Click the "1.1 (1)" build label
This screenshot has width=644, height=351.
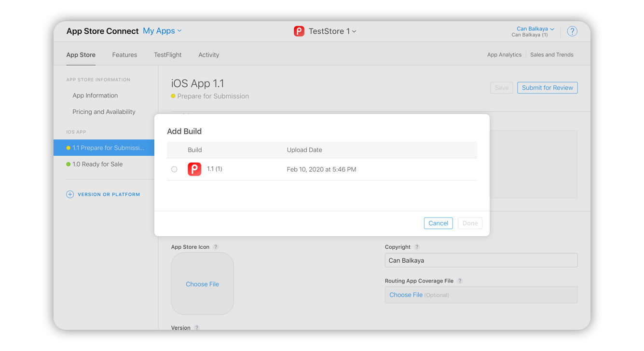(x=215, y=169)
